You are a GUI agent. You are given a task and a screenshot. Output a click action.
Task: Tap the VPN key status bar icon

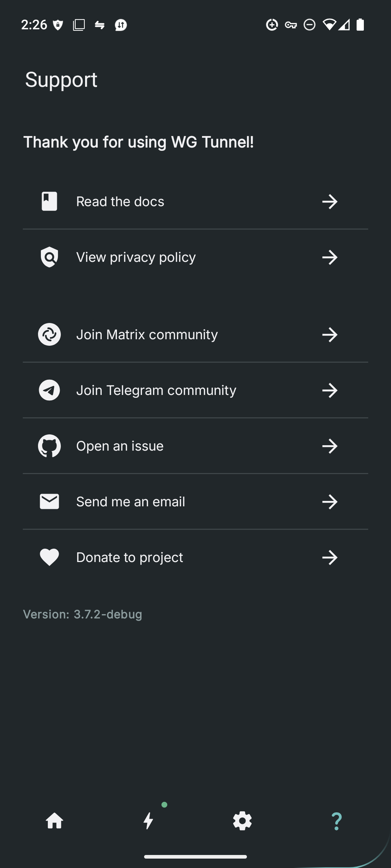291,25
